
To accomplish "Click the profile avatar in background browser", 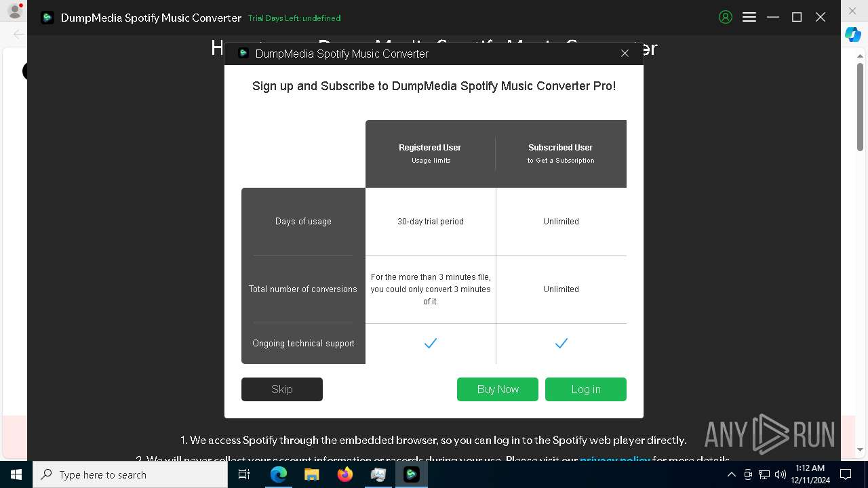I will (14, 11).
